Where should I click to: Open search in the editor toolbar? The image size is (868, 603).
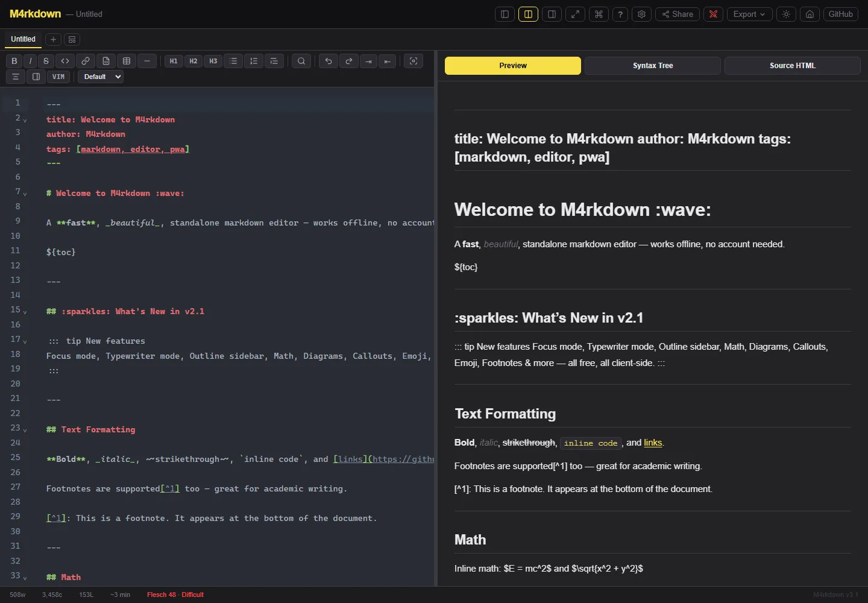click(x=301, y=61)
